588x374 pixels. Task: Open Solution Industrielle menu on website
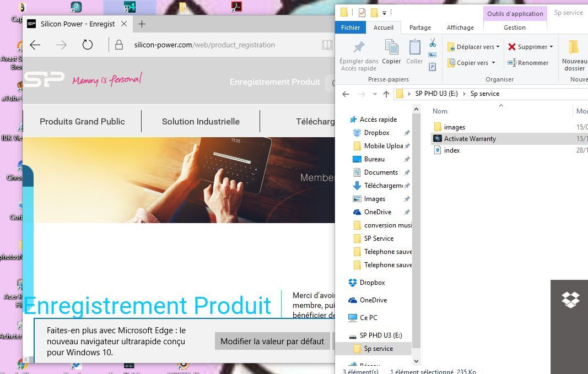[x=201, y=121]
